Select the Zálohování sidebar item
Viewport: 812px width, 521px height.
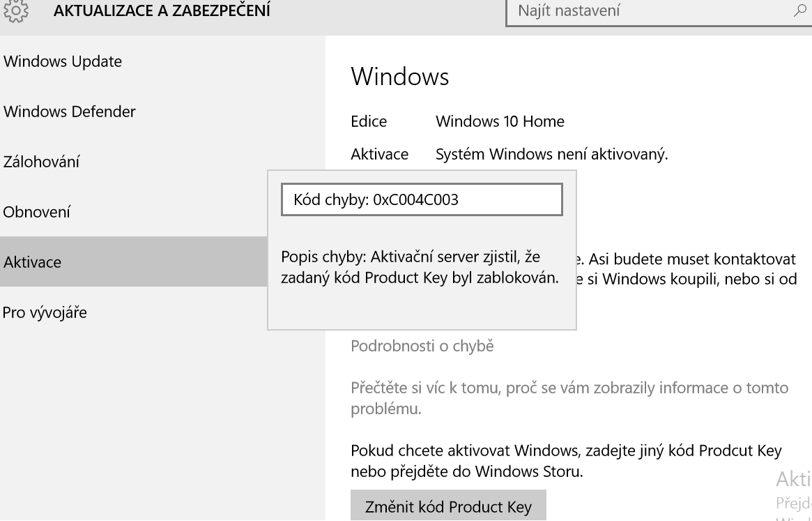click(41, 163)
